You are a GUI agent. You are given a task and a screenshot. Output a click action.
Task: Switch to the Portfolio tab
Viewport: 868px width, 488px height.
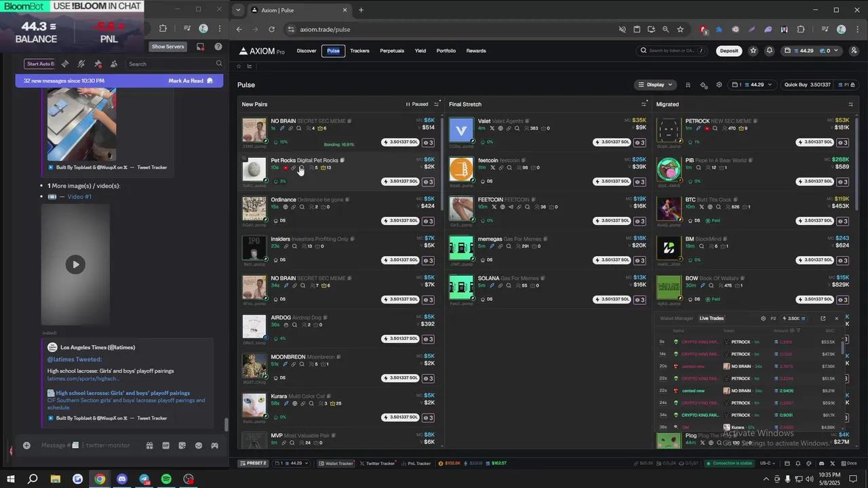(446, 51)
